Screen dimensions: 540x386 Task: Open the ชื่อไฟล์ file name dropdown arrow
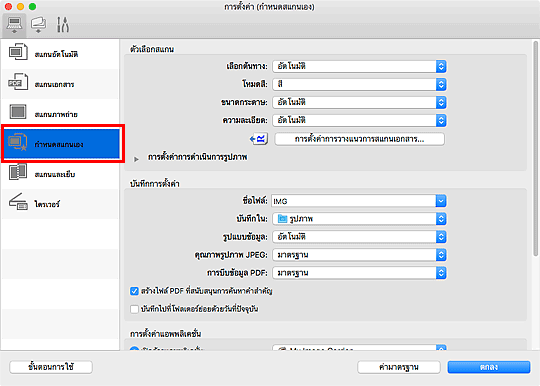click(x=441, y=201)
